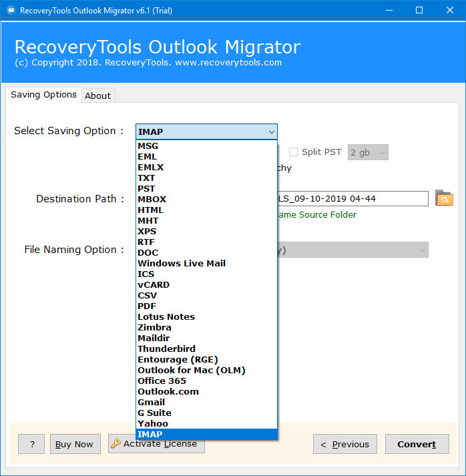Pick MBOX as the saving format
The height and width of the screenshot is (476, 466).
click(206, 199)
